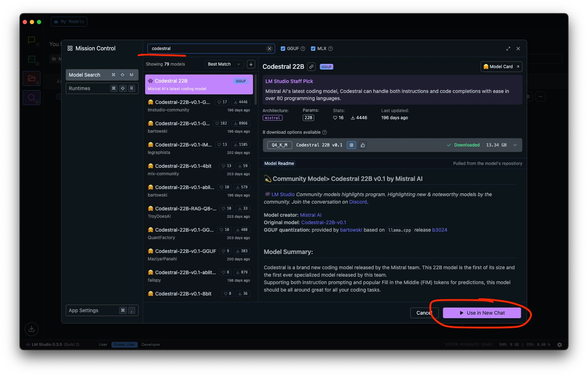588x376 pixels.
Task: Select Codestral-22B-v0.1-8bit result
Action: click(199, 294)
